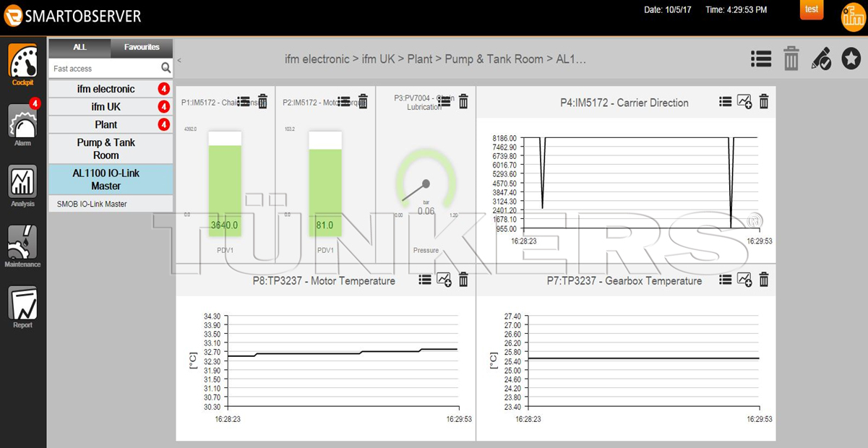Click the test user button

point(812,9)
